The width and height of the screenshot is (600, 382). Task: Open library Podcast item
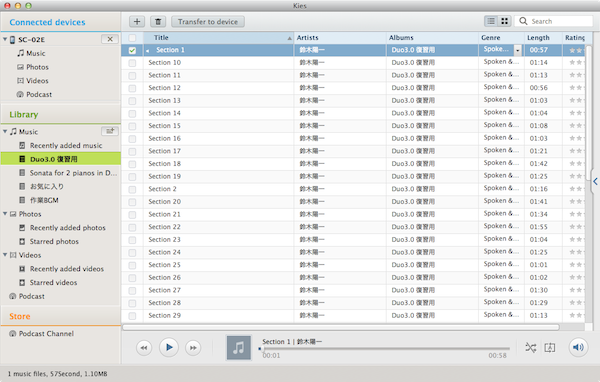[27, 296]
